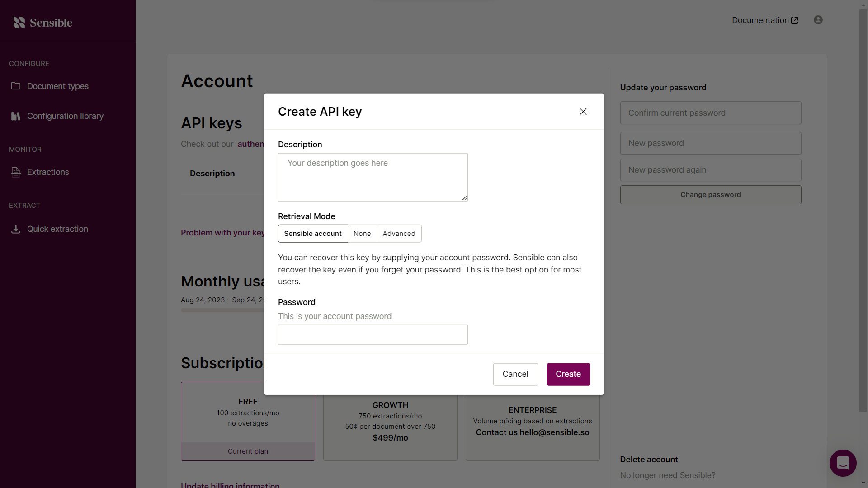The width and height of the screenshot is (868, 488).
Task: Open the Documentation external link
Action: pyautogui.click(x=765, y=20)
